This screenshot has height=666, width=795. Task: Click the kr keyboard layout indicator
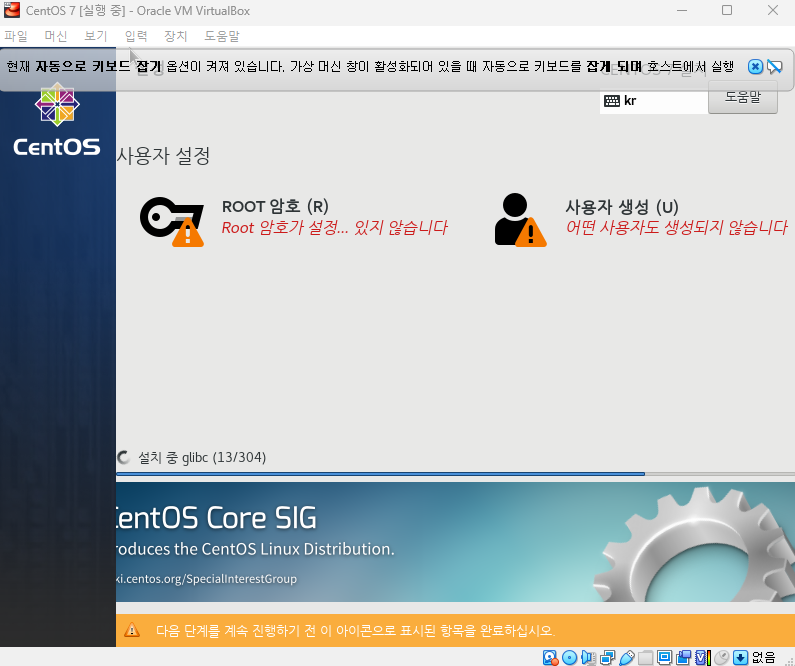654,101
